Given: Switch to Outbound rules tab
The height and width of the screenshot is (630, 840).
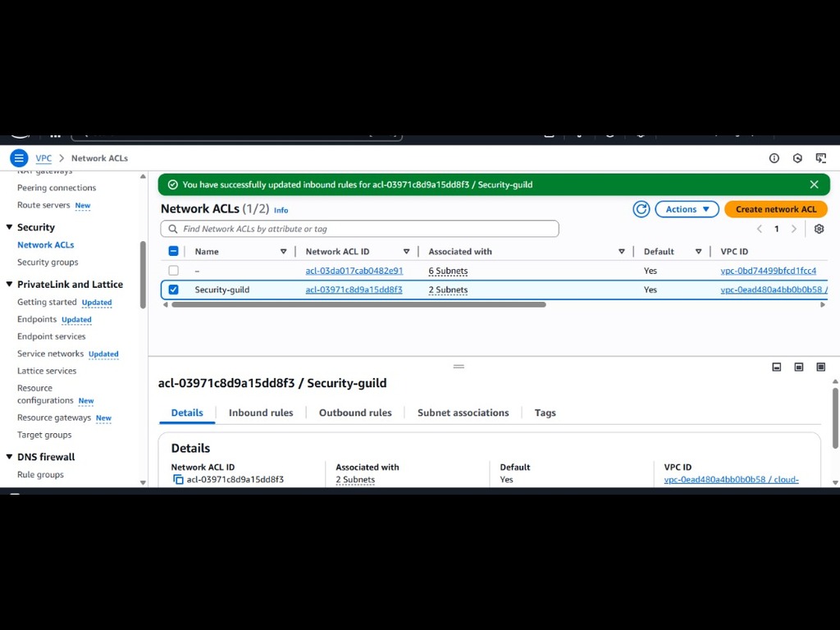Looking at the screenshot, I should (355, 413).
